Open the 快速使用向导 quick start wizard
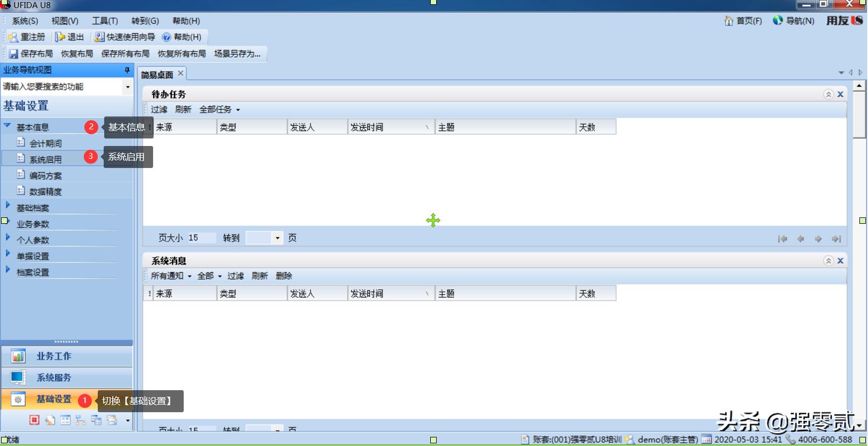Viewport: 868px width, 446px height. pyautogui.click(x=126, y=37)
